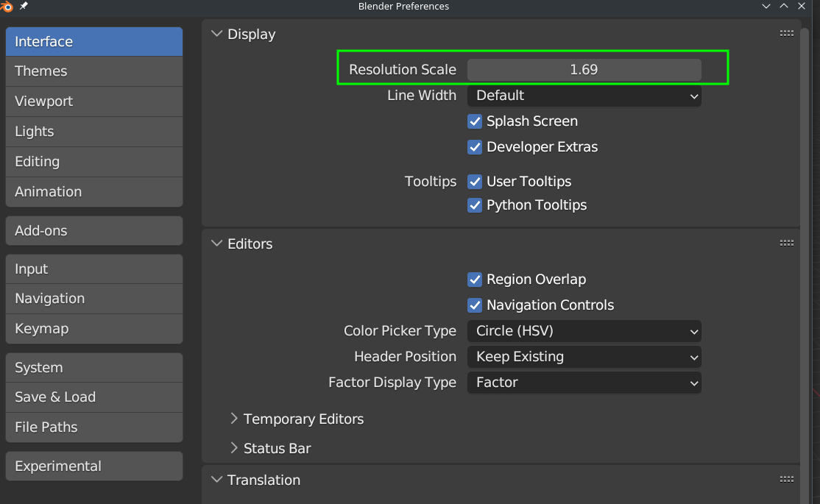Image resolution: width=820 pixels, height=504 pixels.
Task: Switch to the Themes section
Action: click(x=93, y=71)
